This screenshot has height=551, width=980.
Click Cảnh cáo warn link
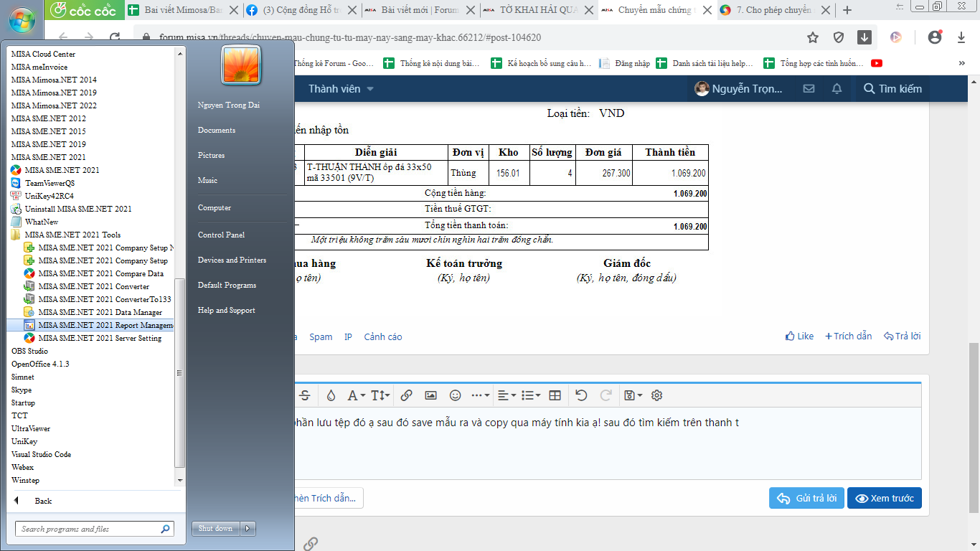(383, 336)
